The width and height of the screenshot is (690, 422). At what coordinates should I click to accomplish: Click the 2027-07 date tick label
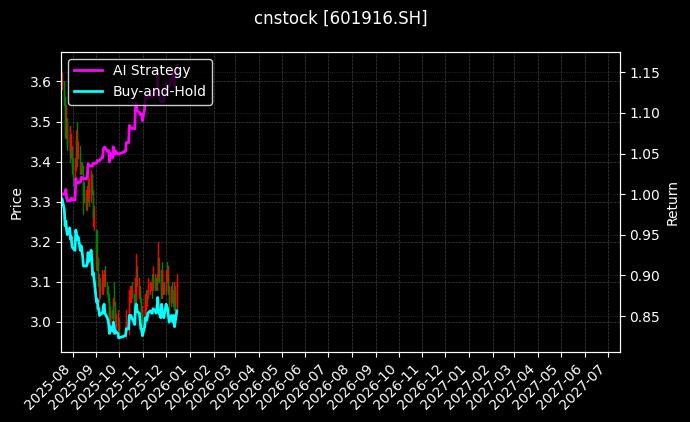coord(588,385)
